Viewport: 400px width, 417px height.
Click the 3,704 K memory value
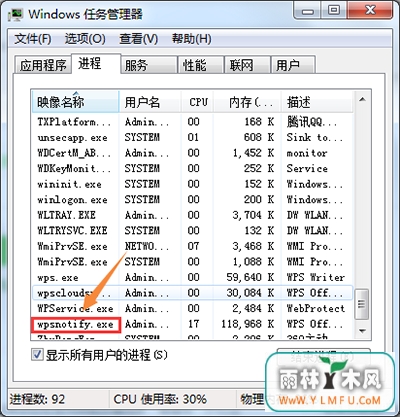[x=253, y=215]
